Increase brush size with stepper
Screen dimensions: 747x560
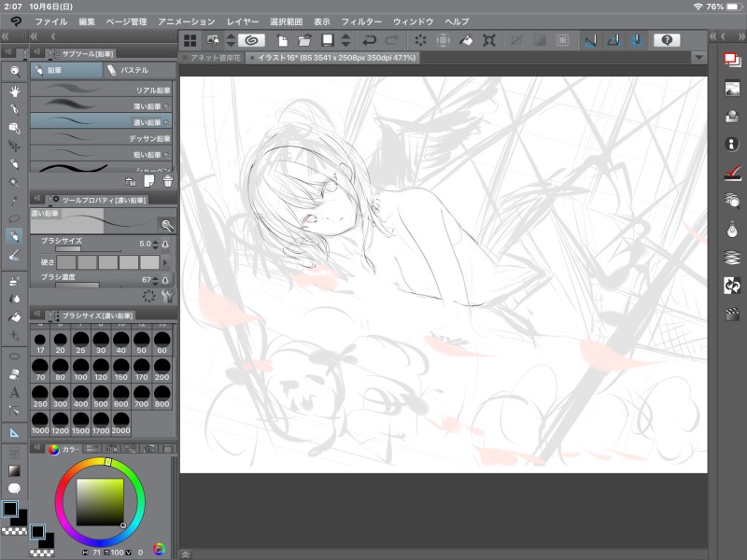[155, 241]
